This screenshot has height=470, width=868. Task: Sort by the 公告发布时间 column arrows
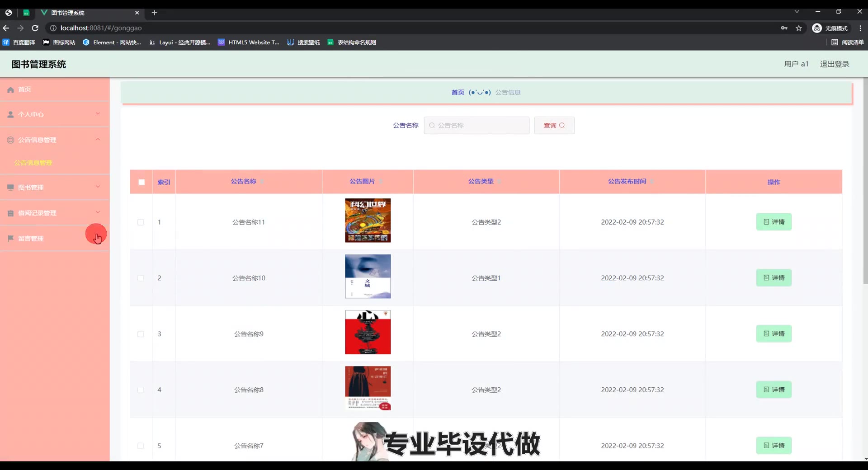click(652, 182)
